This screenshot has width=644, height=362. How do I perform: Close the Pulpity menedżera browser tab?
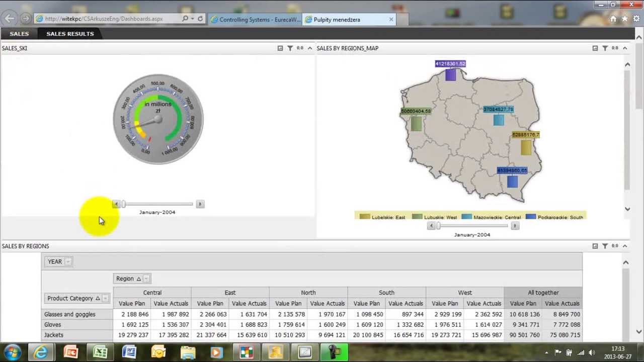pos(391,20)
